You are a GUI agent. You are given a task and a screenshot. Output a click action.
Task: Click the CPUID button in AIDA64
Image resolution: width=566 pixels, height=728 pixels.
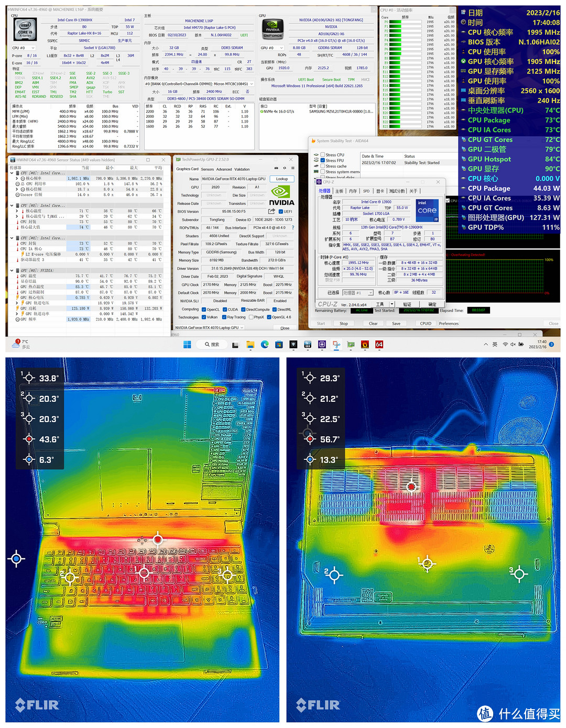[426, 324]
